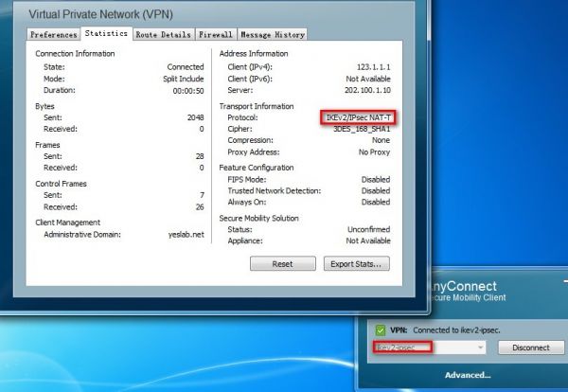Click the FIPS Mode Disabled value

(376, 179)
